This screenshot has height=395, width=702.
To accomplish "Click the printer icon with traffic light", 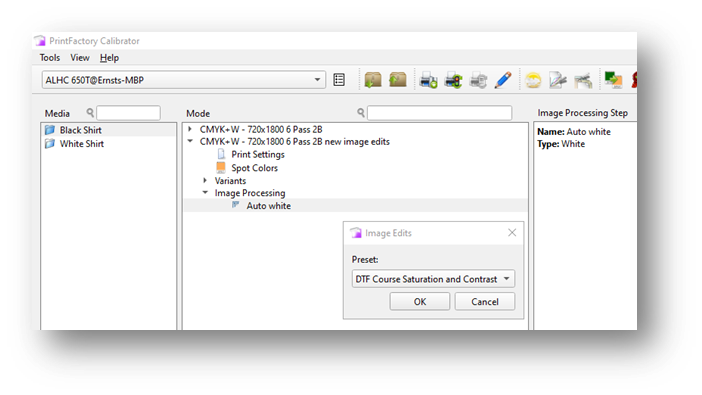I will click(x=453, y=81).
